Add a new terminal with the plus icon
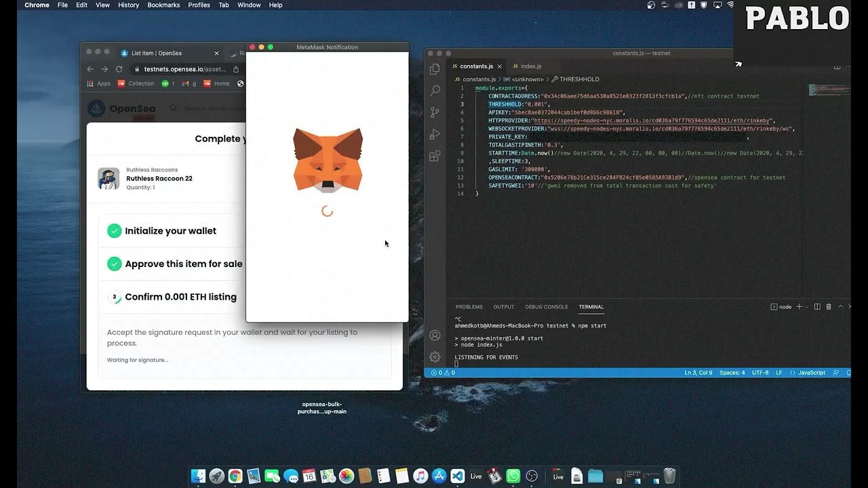The height and width of the screenshot is (488, 868). click(799, 307)
